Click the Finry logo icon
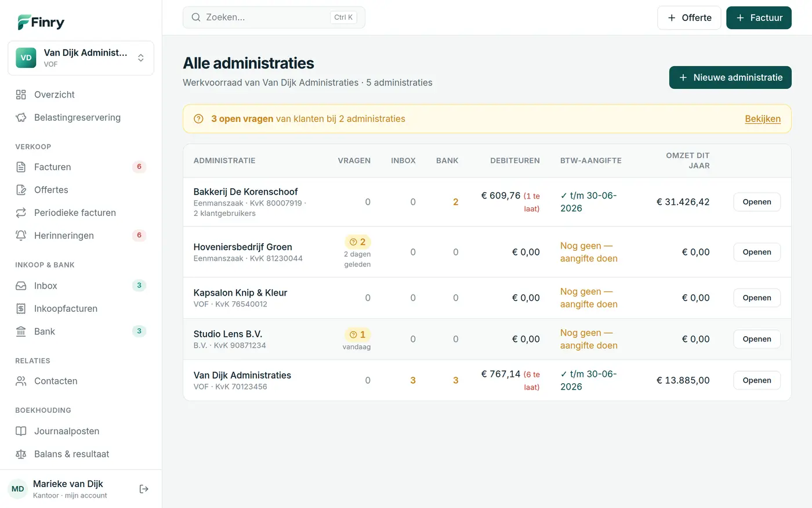812x508 pixels. pos(24,22)
